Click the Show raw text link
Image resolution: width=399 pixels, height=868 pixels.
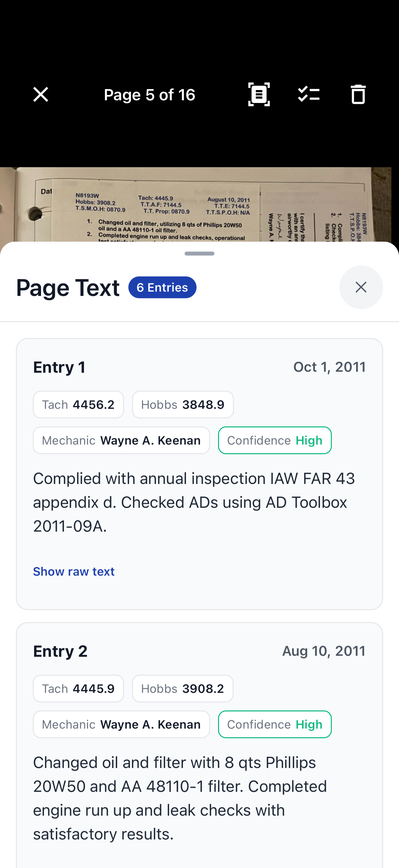(73, 571)
